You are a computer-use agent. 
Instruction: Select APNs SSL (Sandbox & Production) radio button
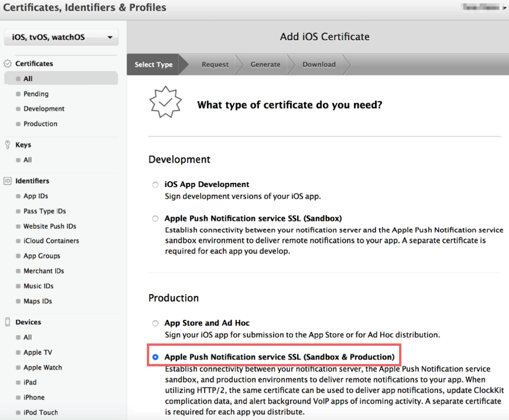[x=155, y=357]
